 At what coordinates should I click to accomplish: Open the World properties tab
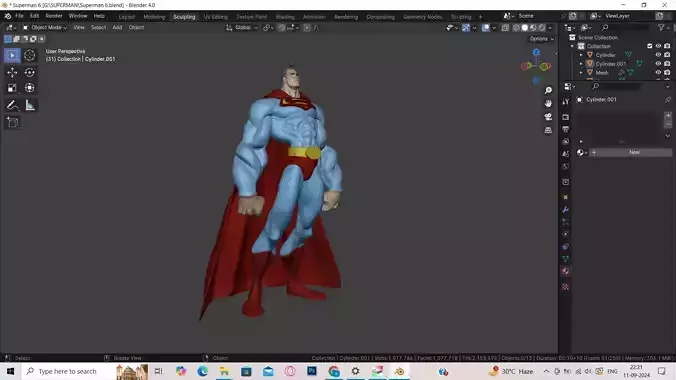(x=566, y=166)
